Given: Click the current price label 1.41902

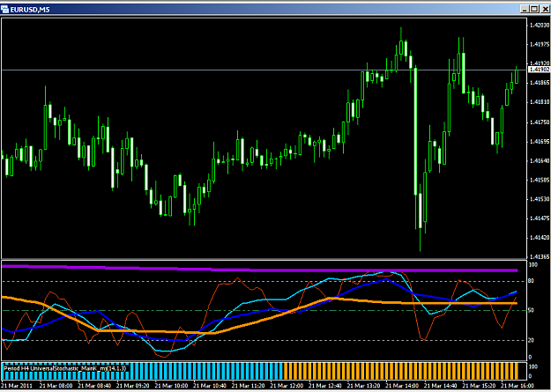Looking at the screenshot, I should tap(539, 70).
